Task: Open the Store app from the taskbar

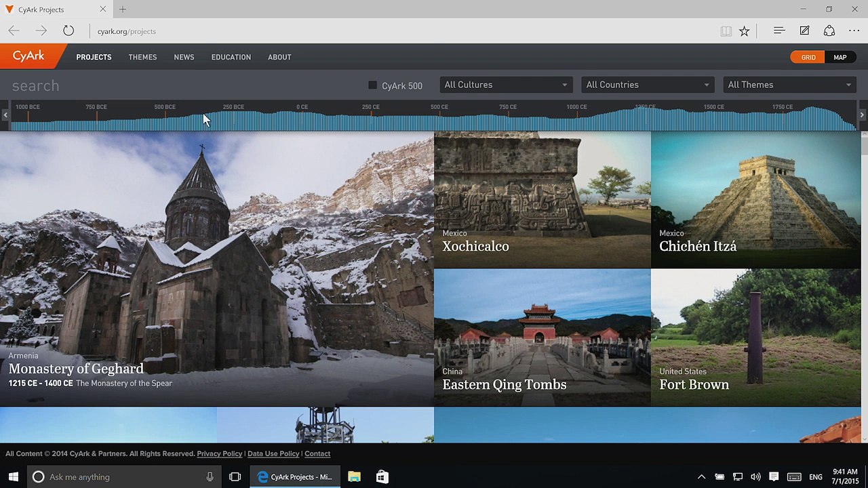Action: tap(382, 476)
